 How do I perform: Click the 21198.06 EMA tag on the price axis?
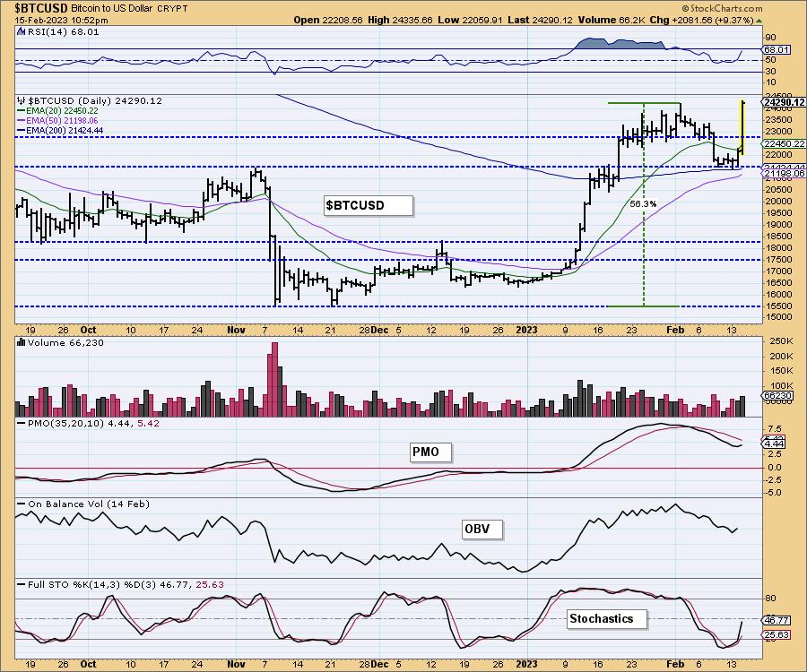pyautogui.click(x=784, y=173)
